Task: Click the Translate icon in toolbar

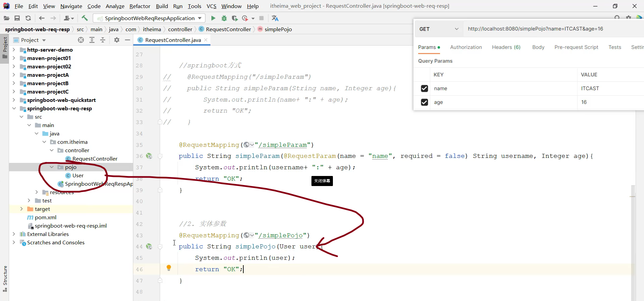Action: (275, 18)
